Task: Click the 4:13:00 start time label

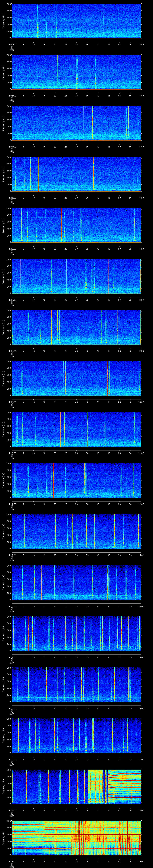Action: tap(12, 606)
